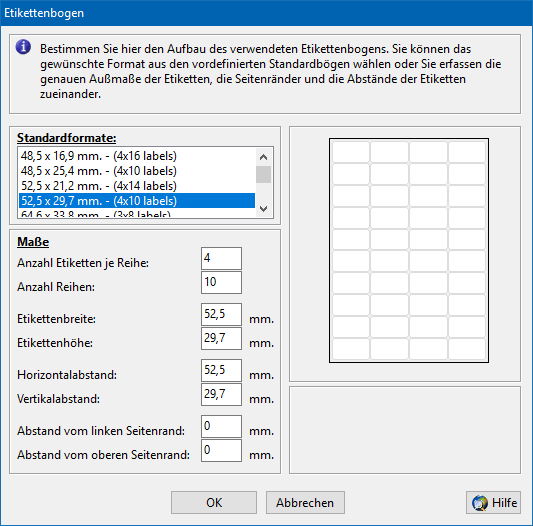533x526 pixels.
Task: Focus the Anzahl Reihen field
Action: click(x=221, y=282)
